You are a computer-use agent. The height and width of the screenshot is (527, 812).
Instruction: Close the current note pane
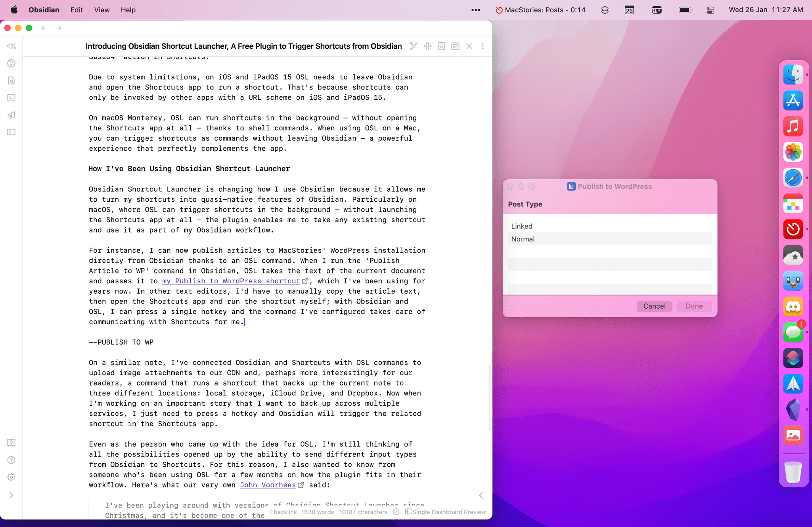point(469,46)
